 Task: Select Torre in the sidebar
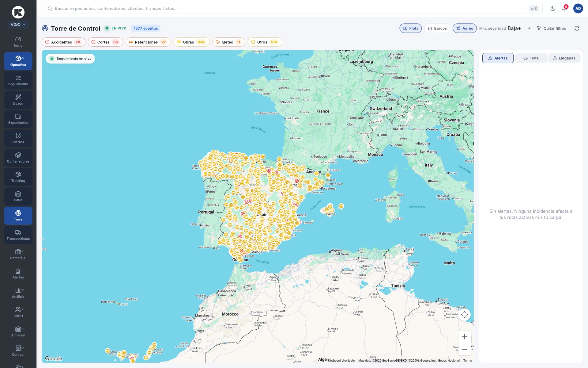(18, 216)
